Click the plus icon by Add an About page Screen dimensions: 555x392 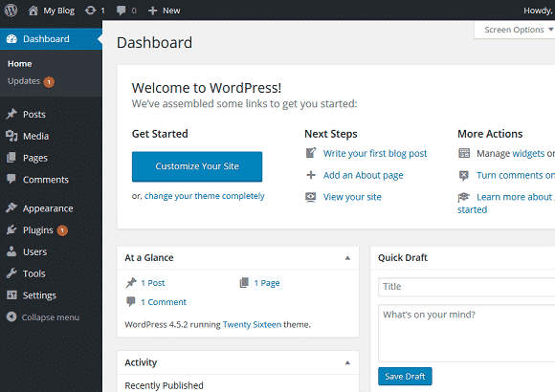click(311, 175)
